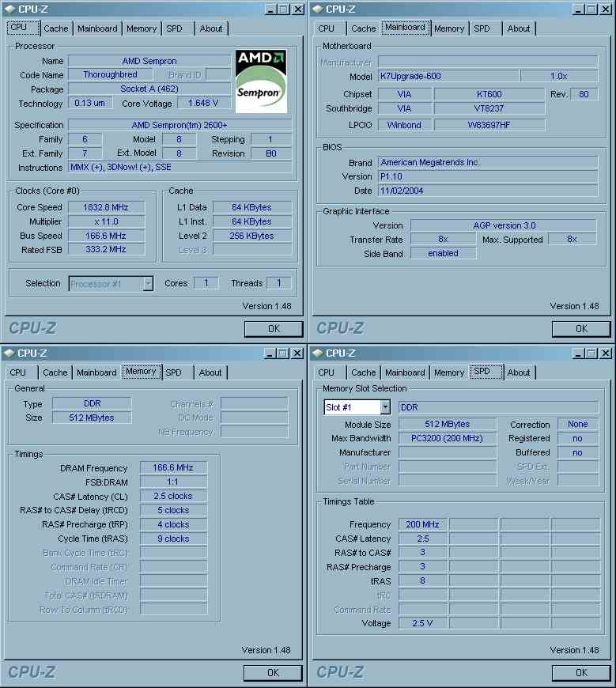Click the AGP version 3.0 field
616x688 pixels.
[504, 225]
